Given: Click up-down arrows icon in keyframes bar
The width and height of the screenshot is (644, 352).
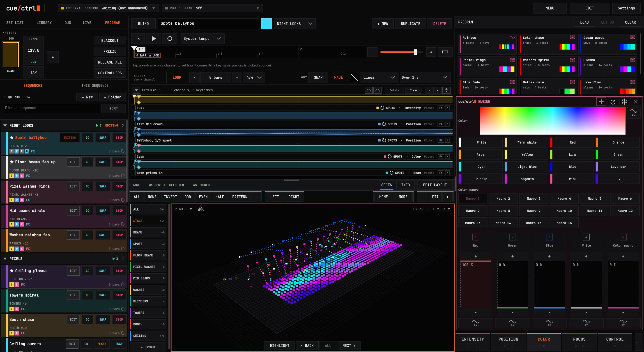Looking at the screenshot, I should pyautogui.click(x=446, y=90).
